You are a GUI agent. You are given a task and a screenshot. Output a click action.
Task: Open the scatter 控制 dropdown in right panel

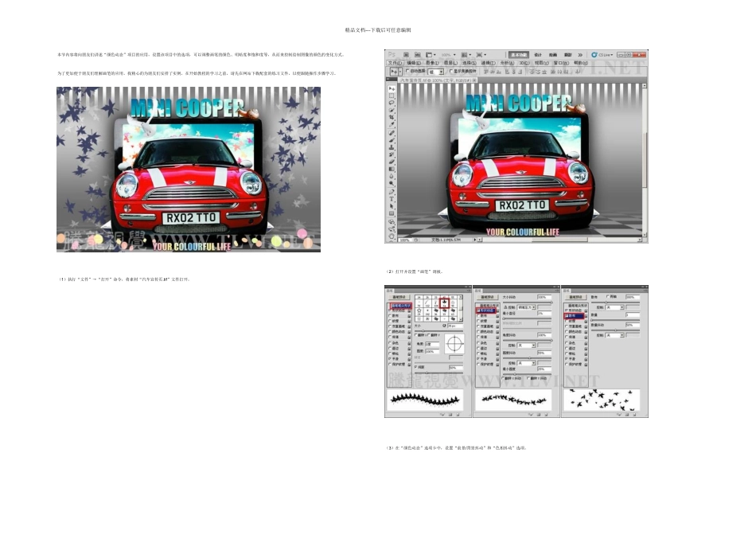coord(615,307)
